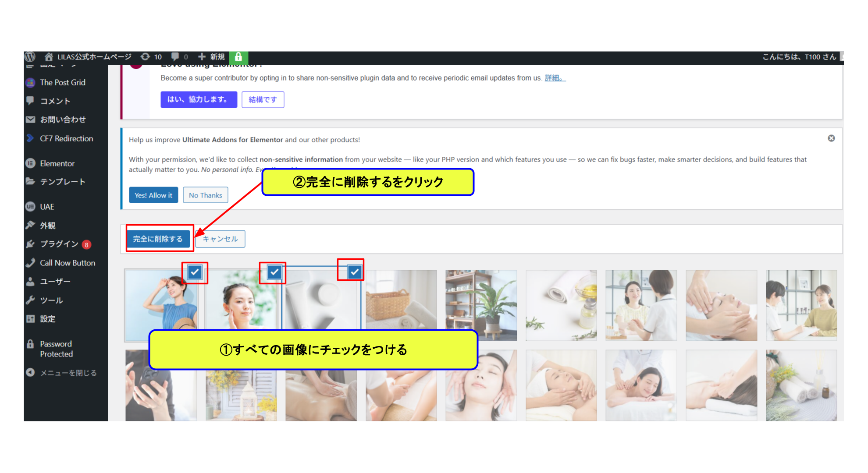Click the はい、協力します。 button
Image resolution: width=868 pixels, height=473 pixels.
tap(199, 99)
